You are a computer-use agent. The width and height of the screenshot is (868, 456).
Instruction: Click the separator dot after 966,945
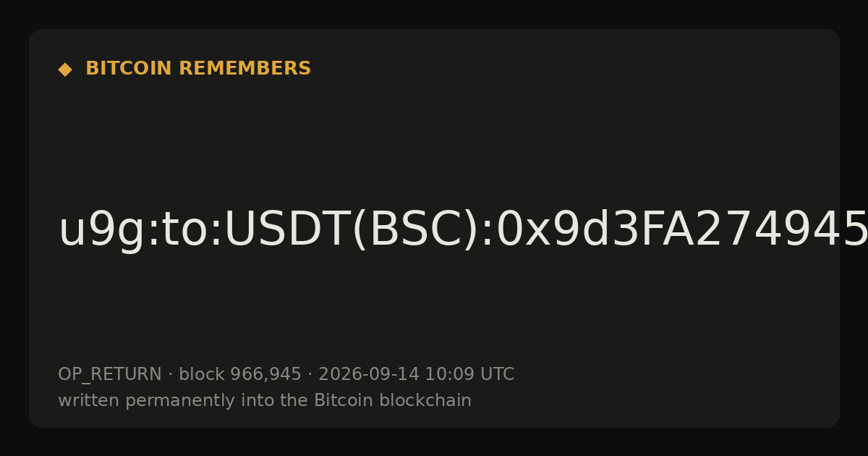point(310,375)
